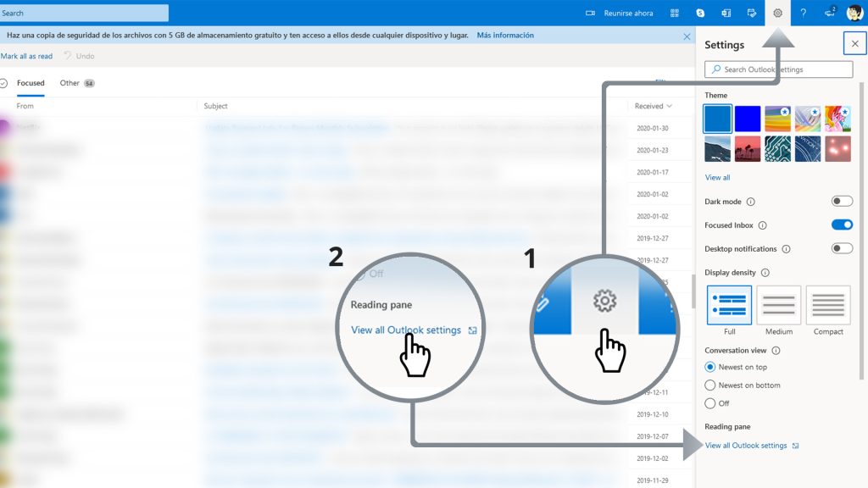This screenshot has width=868, height=488.
Task: Click the popout icon beside View all Outlook settings
Action: (x=795, y=446)
